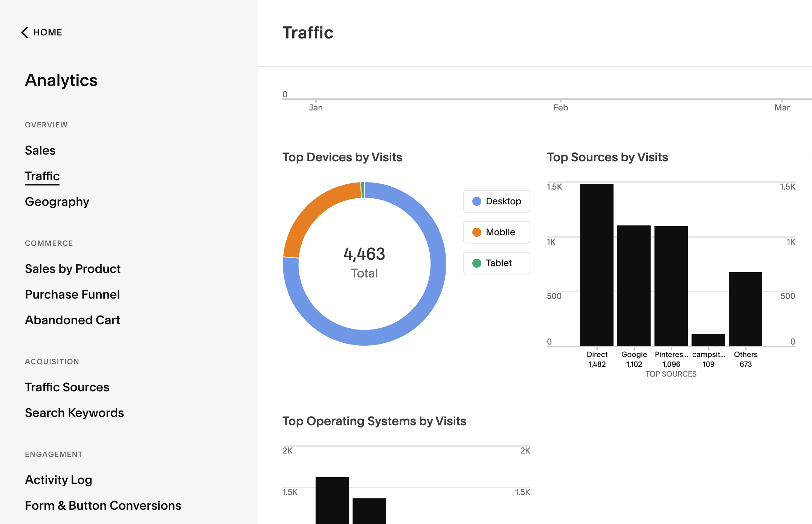Navigate back using the Home chevron
This screenshot has height=524, width=812.
click(41, 32)
